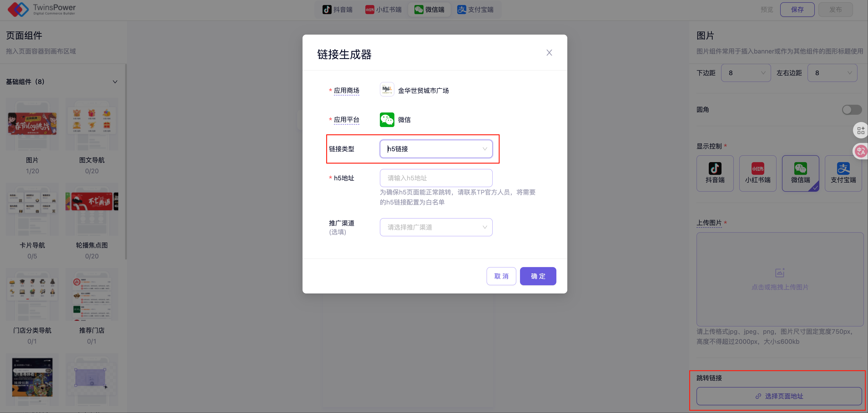Click the WeChat platform icon in dialog
The height and width of the screenshot is (413, 868).
click(387, 120)
